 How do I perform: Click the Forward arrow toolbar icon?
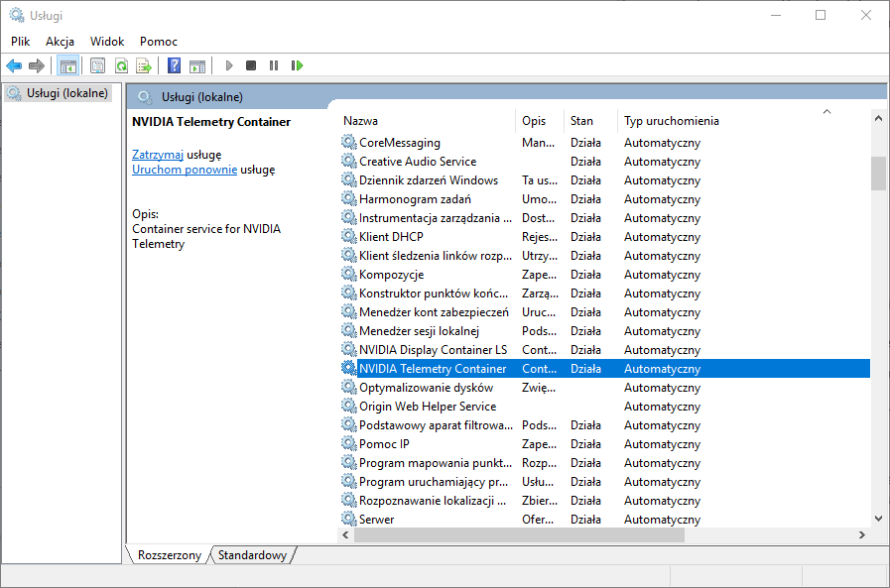[37, 65]
